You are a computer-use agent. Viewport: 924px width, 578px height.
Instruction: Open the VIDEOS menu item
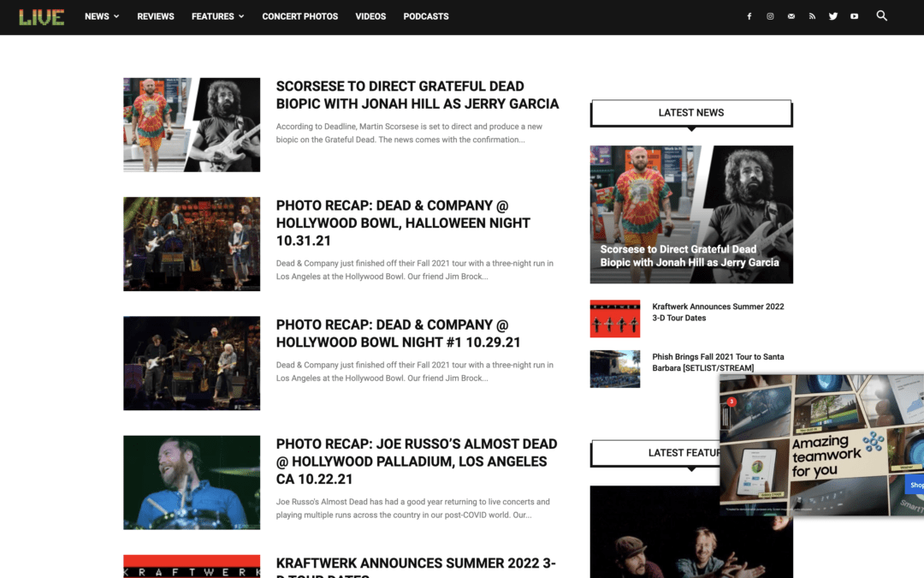coord(370,16)
